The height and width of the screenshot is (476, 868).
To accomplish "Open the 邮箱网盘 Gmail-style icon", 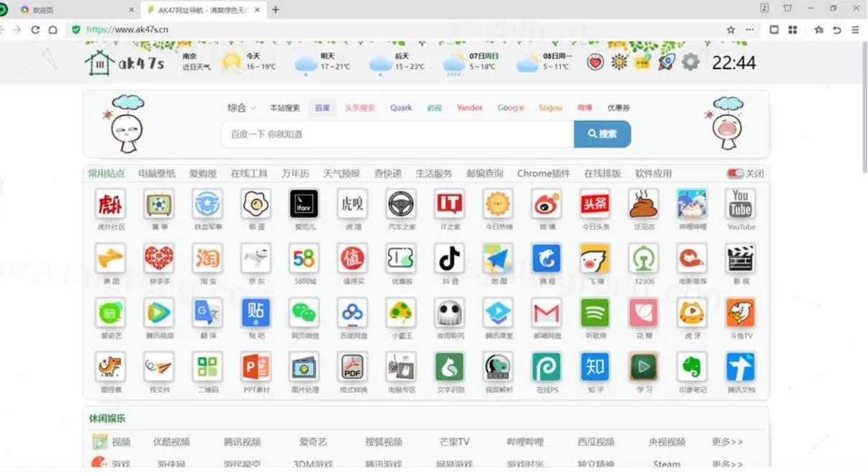I will (547, 313).
